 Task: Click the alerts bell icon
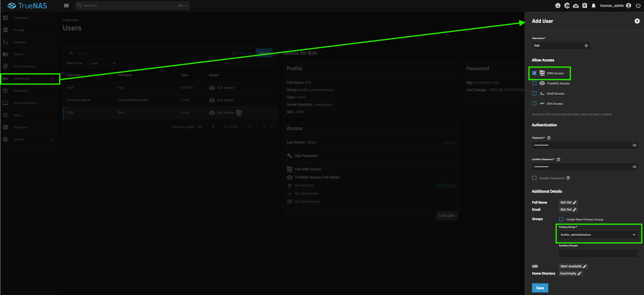(593, 6)
